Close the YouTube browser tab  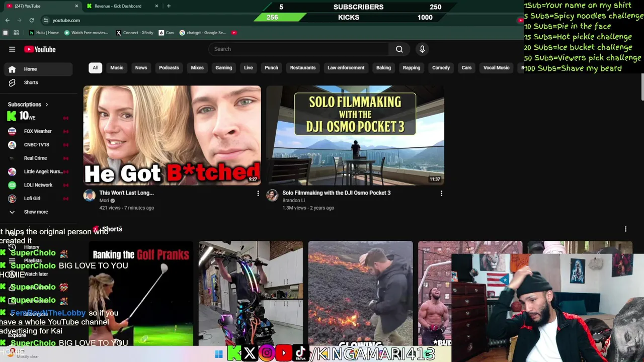[76, 6]
